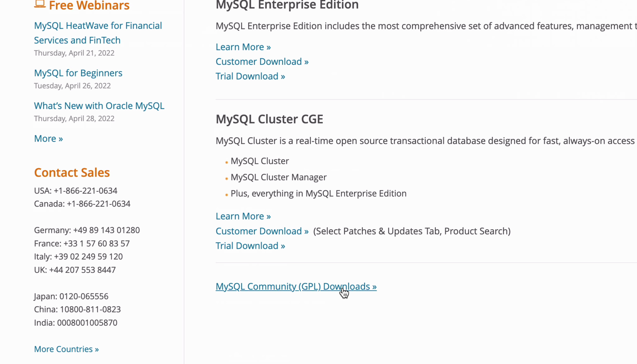Viewport: 637px width, 364px height.
Task: Click the MySQL Cluster CGE heading
Action: pyautogui.click(x=269, y=119)
